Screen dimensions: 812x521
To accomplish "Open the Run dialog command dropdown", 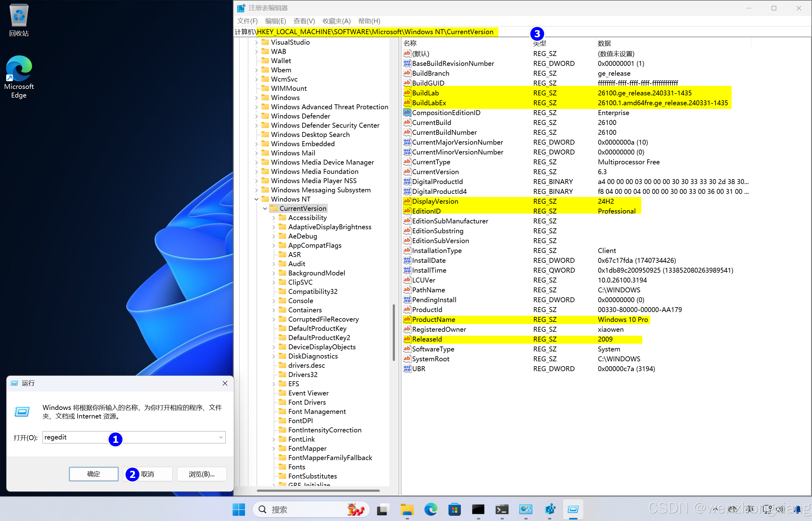I will (x=221, y=437).
